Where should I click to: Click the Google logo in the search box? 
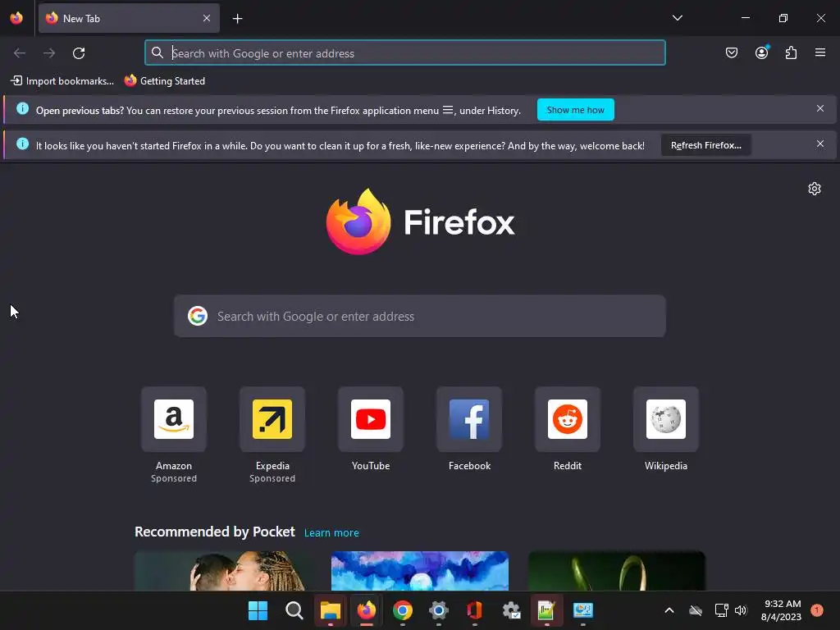[x=198, y=316]
